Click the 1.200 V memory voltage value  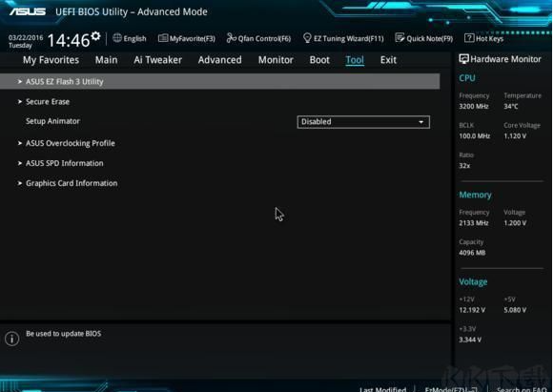point(515,223)
